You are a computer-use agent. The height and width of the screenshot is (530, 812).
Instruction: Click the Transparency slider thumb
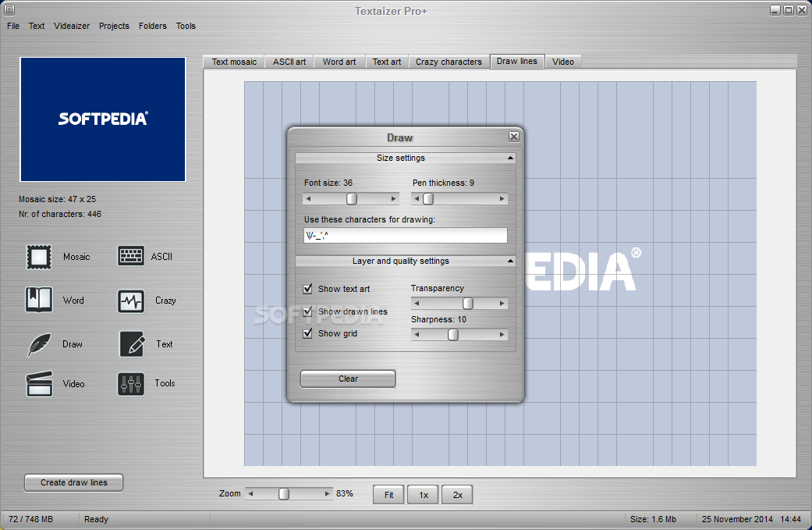tap(468, 304)
